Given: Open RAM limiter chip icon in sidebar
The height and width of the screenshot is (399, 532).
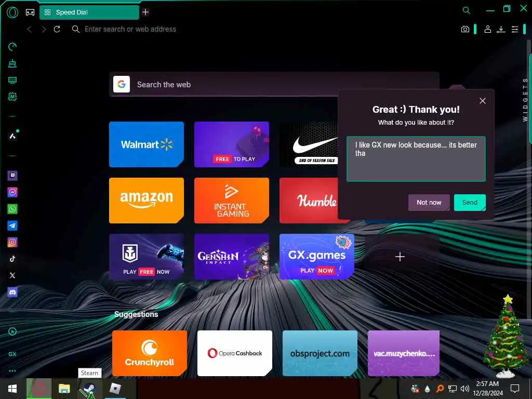Looking at the screenshot, I should pos(12,97).
